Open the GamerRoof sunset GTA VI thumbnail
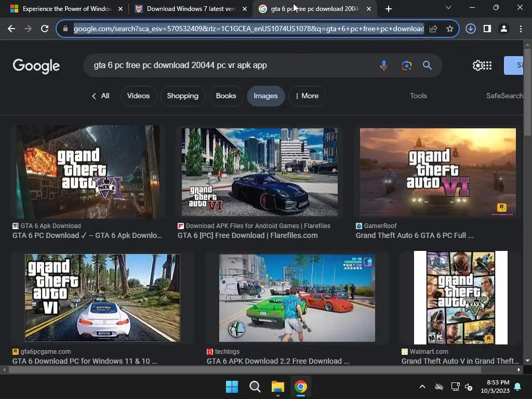The height and width of the screenshot is (399, 532). 437,172
